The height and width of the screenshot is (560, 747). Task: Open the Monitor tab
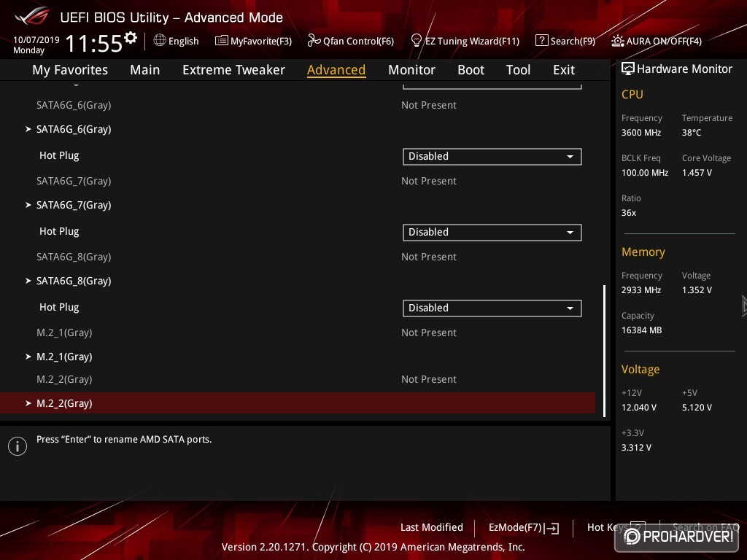point(411,70)
